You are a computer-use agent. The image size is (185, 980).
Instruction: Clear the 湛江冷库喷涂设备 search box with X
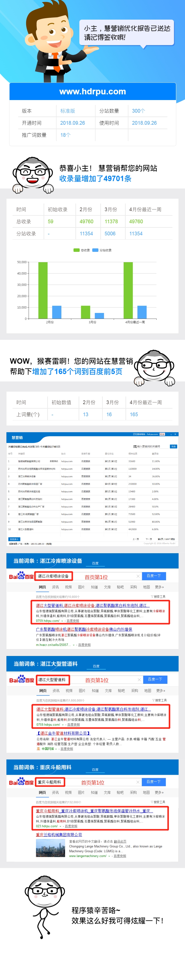138,576
